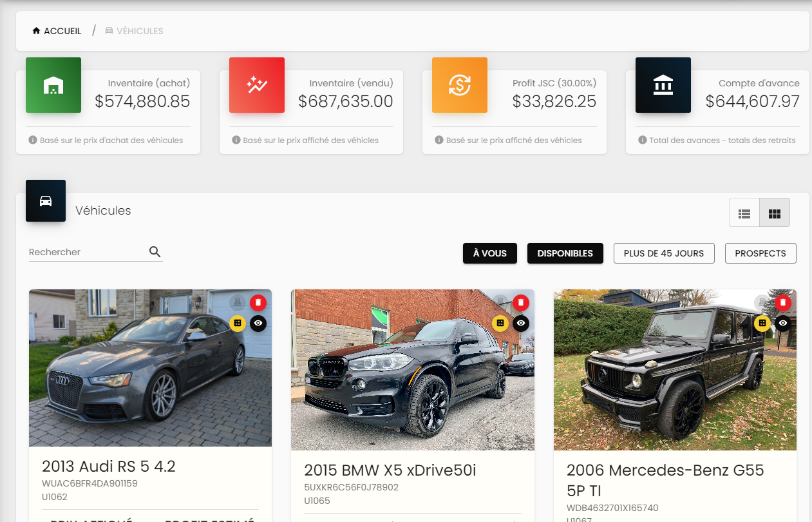812x522 pixels.
Task: Go to ACCUEIL in breadcrumb
Action: 62,31
